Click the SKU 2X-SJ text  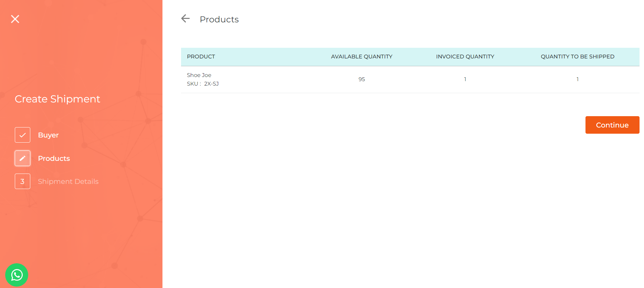coord(203,84)
